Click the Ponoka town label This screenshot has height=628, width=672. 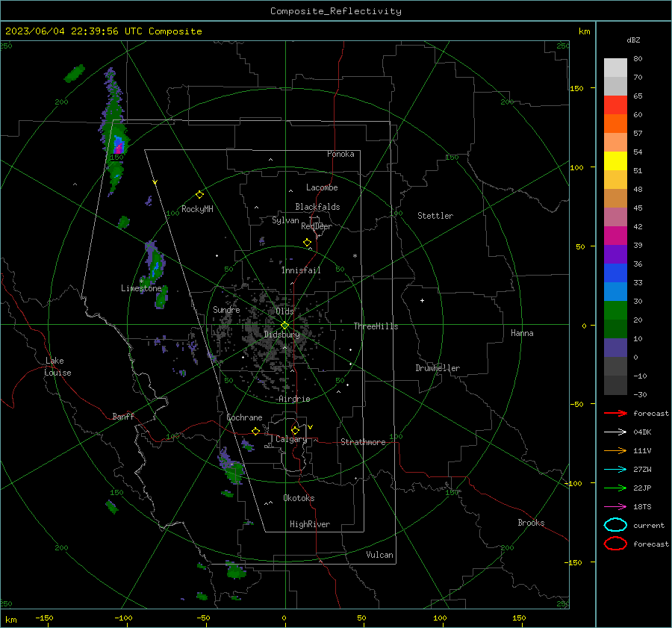(340, 154)
